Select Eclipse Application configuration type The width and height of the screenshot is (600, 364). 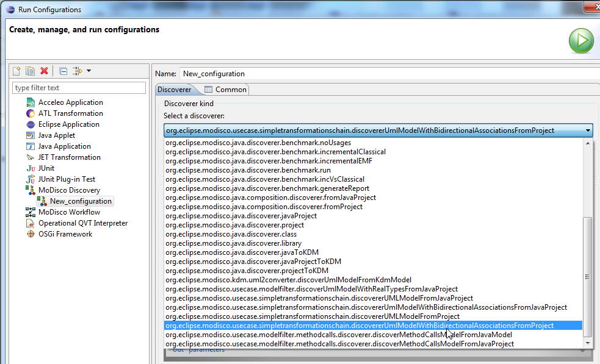click(x=69, y=124)
